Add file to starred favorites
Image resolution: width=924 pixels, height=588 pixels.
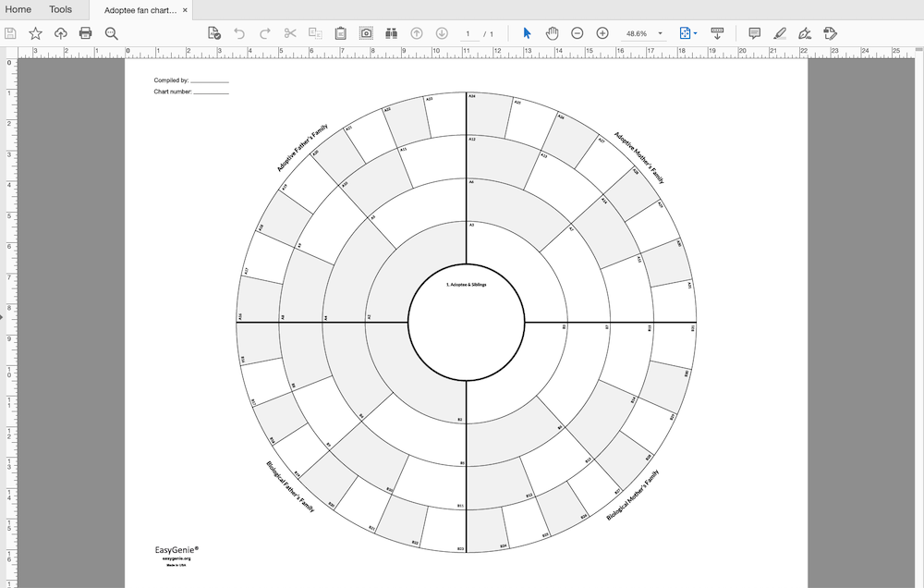35,33
